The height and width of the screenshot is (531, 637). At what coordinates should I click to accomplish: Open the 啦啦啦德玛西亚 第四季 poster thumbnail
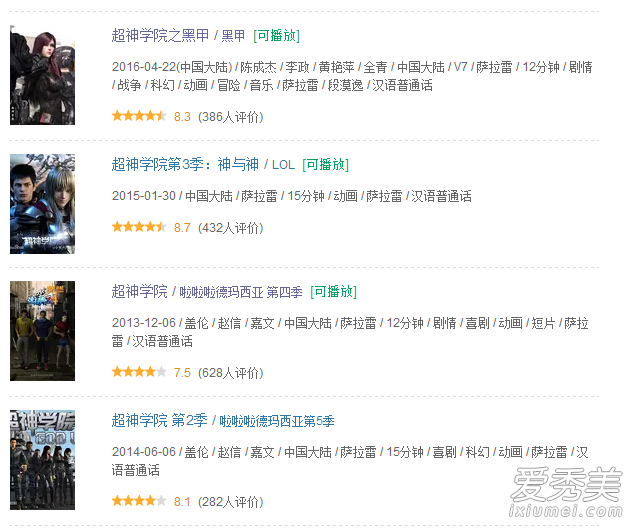coord(42,331)
